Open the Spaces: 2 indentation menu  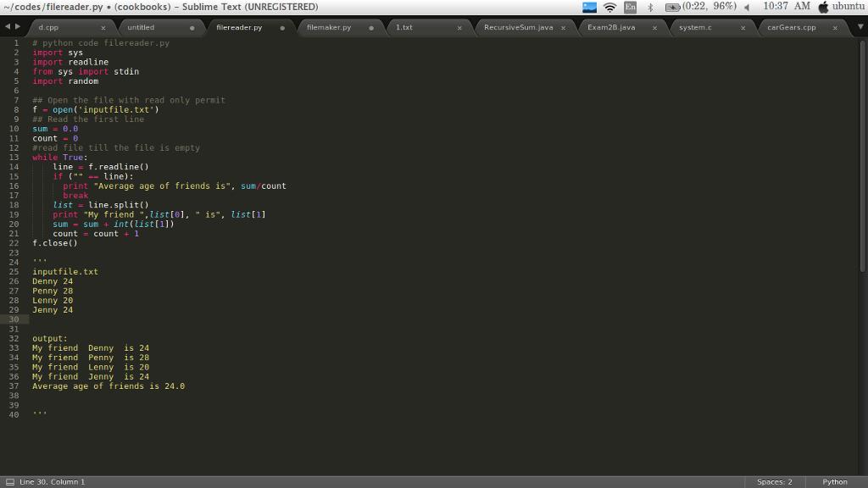point(774,482)
